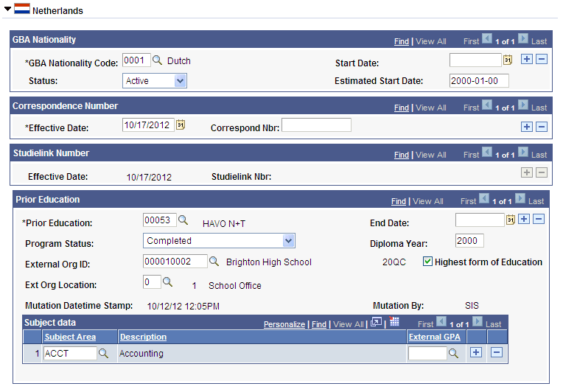Toggle Highest form of Education checkbox
Image resolution: width=563 pixels, height=392 pixels.
tap(427, 262)
